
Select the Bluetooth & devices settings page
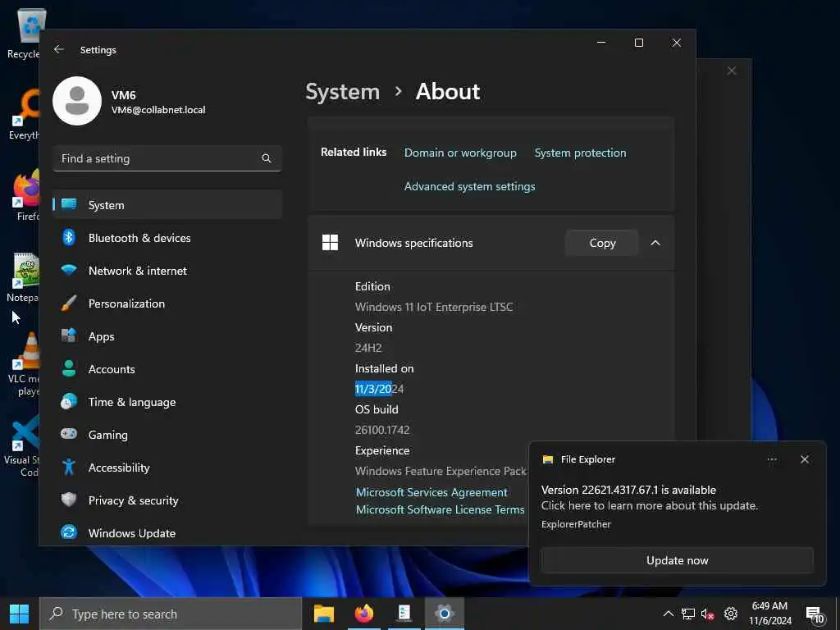coord(167,238)
